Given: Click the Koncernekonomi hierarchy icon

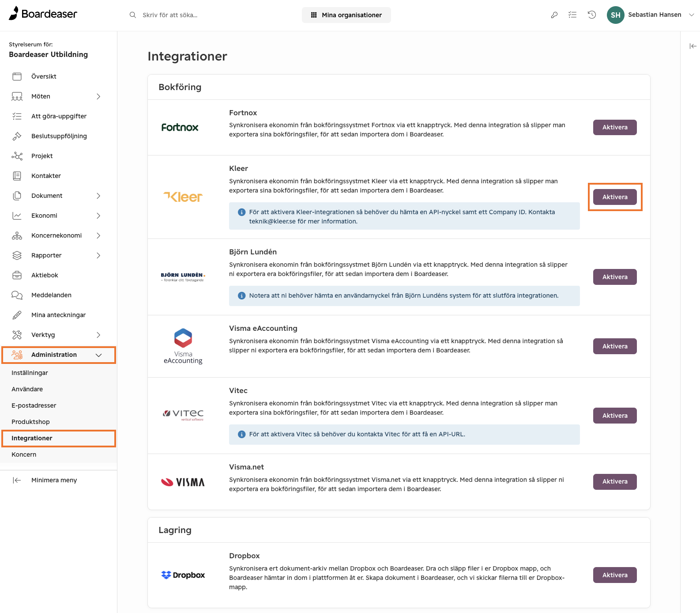Looking at the screenshot, I should (x=17, y=235).
